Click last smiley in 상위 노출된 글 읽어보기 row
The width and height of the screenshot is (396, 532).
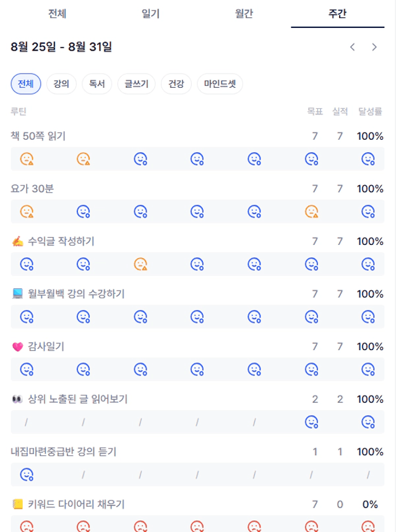[368, 422]
